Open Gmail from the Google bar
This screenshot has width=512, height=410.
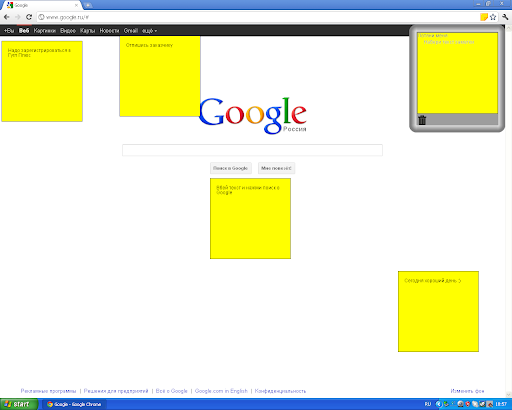tap(131, 31)
